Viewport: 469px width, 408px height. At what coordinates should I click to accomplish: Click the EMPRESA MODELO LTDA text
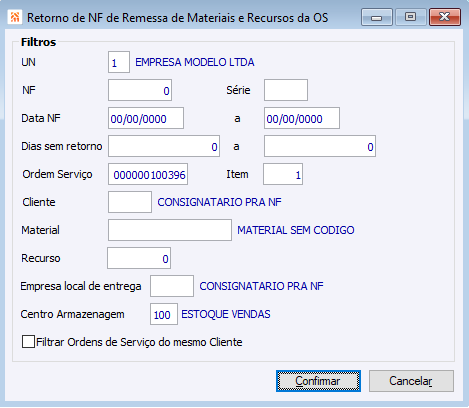coord(195,62)
